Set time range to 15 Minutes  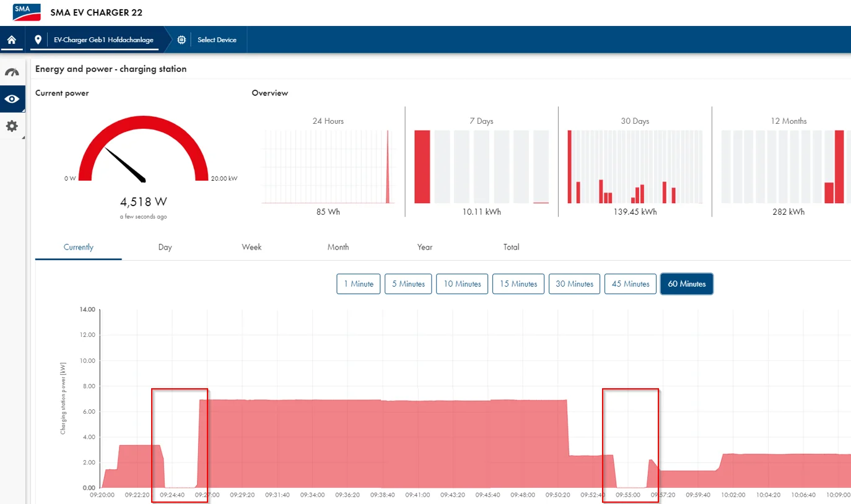click(x=518, y=284)
